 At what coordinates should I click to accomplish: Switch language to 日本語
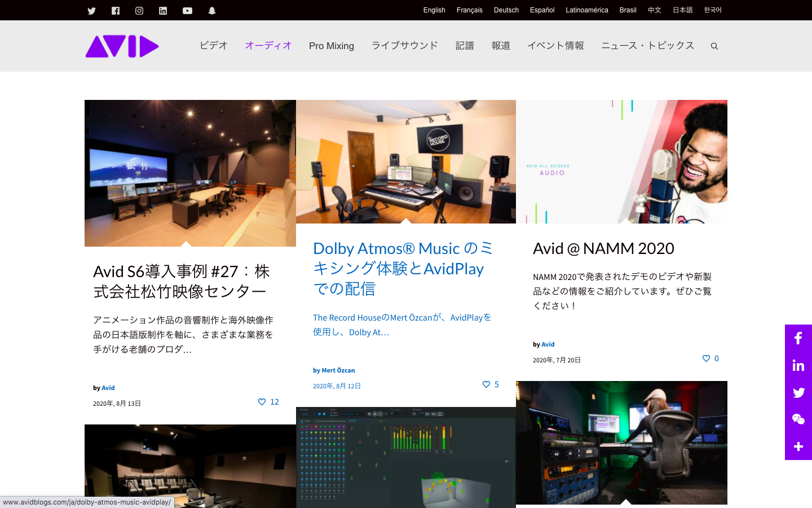click(682, 10)
